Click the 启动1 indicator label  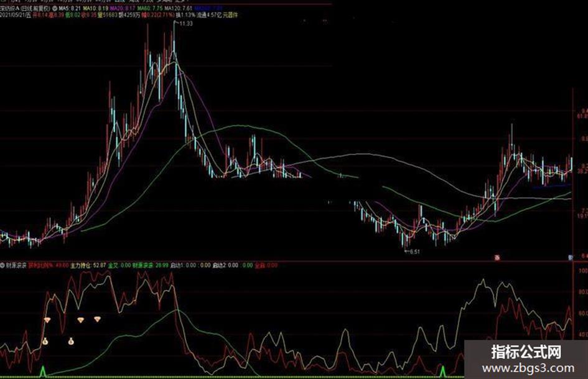click(177, 265)
